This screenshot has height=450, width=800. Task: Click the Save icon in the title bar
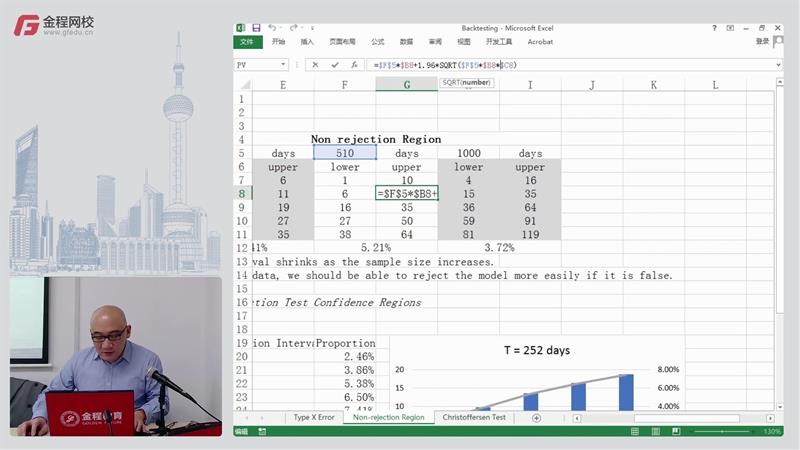(256, 28)
